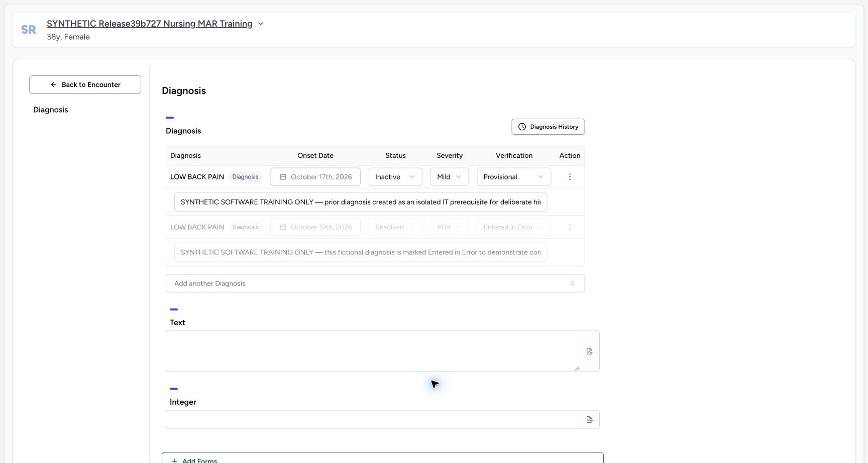Open the second row's Mild severity dropdown
Screen dimensions: 868x463
click(450, 227)
